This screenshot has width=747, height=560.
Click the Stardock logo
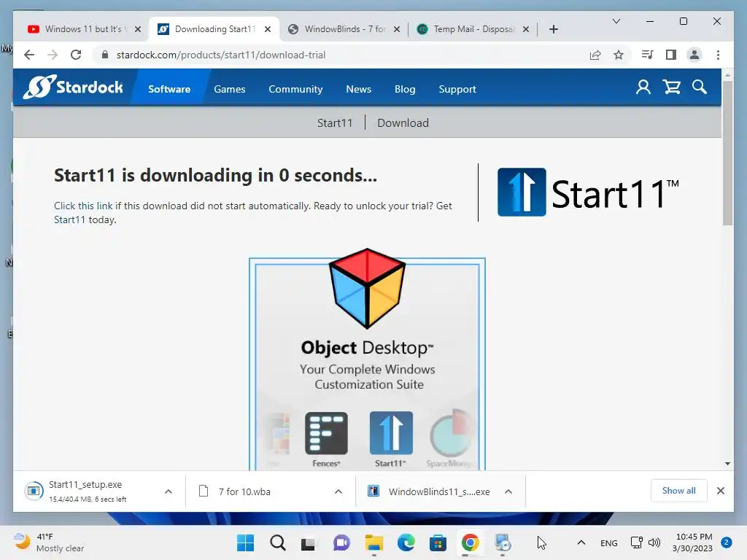[x=73, y=87]
